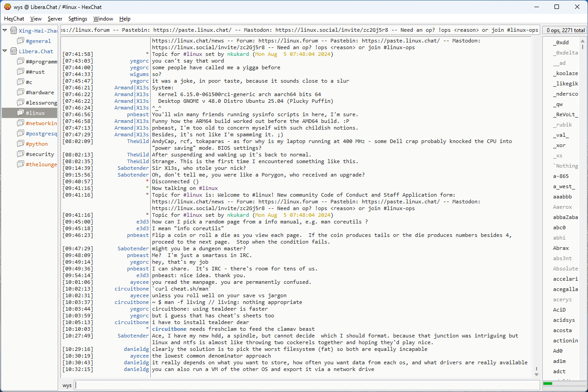Switch to the #networking channel

point(41,123)
